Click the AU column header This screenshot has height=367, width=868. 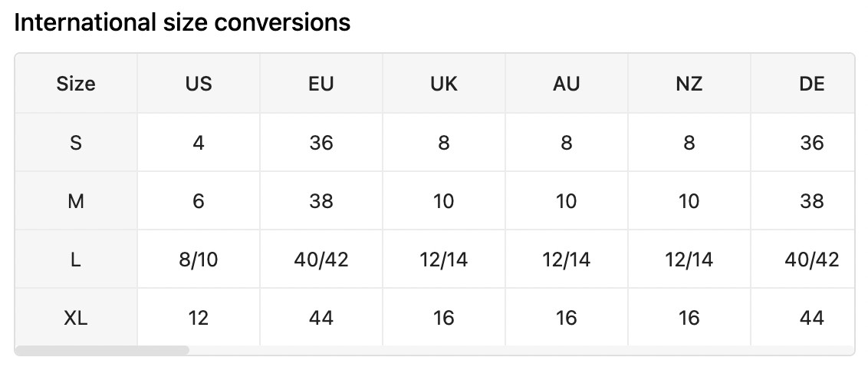coord(567,84)
